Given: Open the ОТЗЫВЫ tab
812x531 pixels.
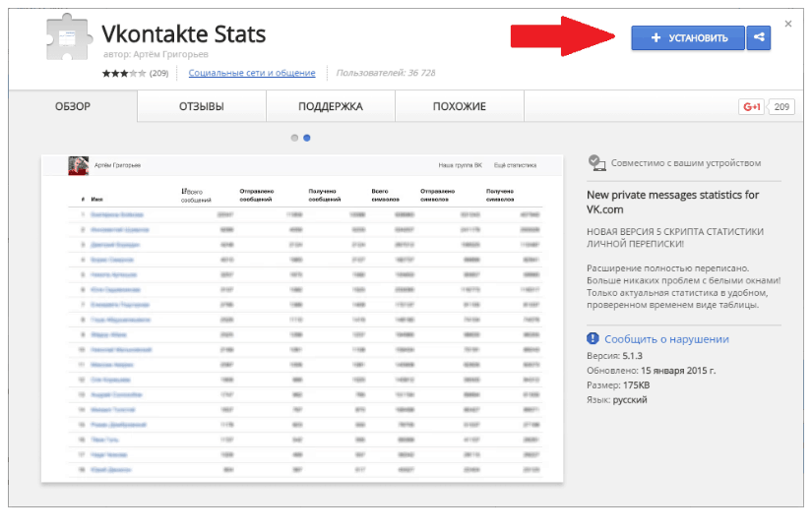Looking at the screenshot, I should point(202,106).
